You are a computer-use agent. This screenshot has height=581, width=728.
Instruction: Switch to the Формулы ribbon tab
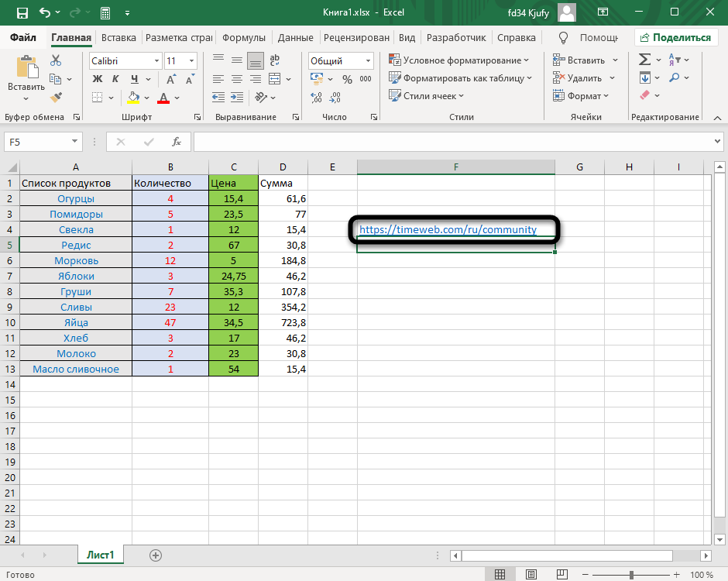pyautogui.click(x=243, y=37)
